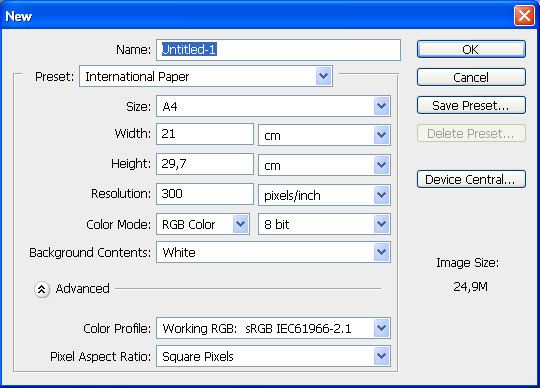The height and width of the screenshot is (388, 540).
Task: Click the Name field containing Untitled-1
Action: pos(278,50)
